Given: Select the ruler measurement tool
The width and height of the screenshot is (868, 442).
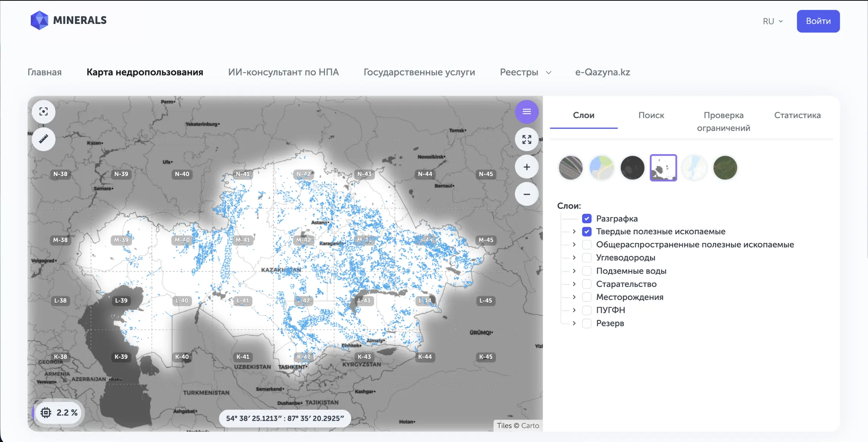Looking at the screenshot, I should pyautogui.click(x=44, y=139).
